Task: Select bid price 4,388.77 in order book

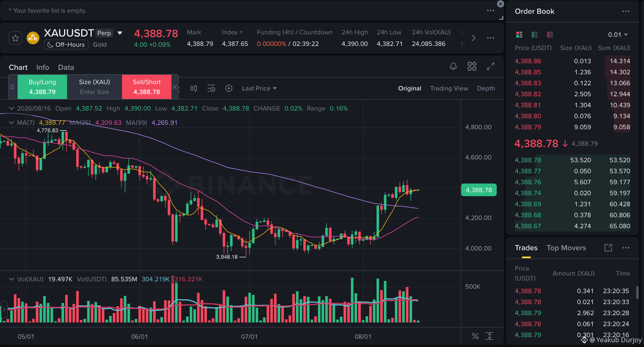Action: point(528,171)
